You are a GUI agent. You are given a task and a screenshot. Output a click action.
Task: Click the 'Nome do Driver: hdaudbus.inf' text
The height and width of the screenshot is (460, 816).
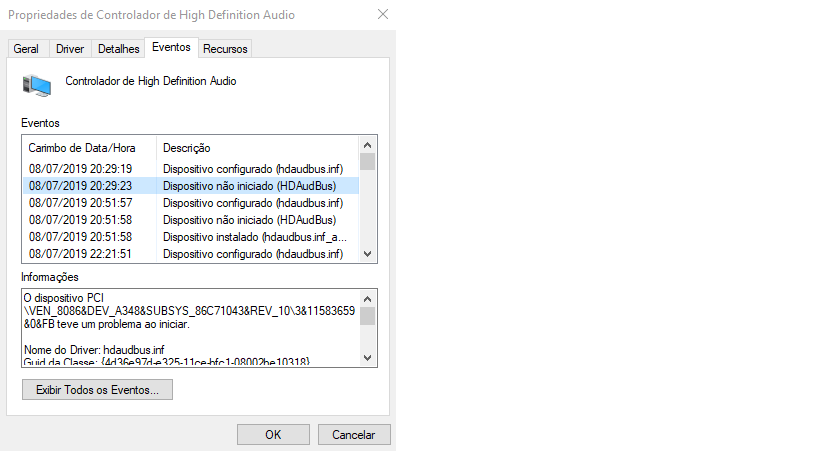[x=94, y=350]
